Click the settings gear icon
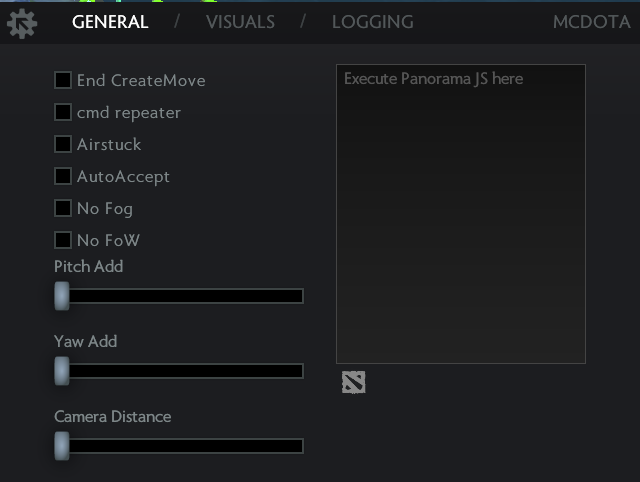 (x=22, y=24)
